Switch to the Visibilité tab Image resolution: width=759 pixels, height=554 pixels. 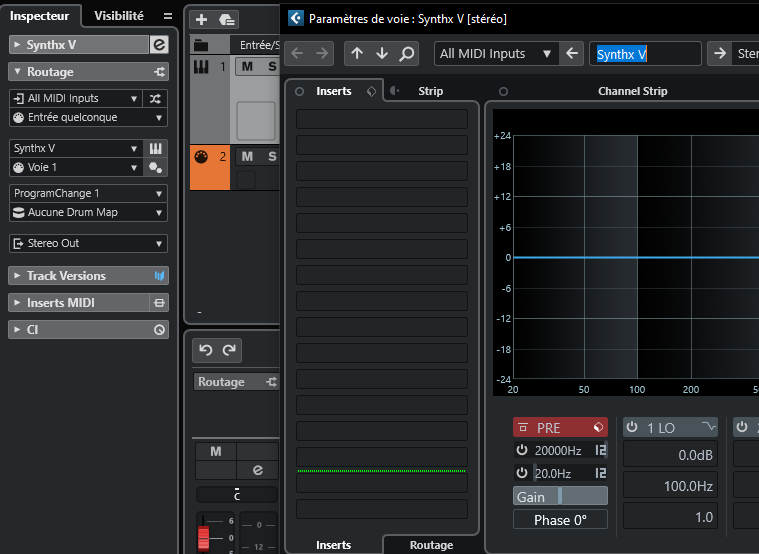point(119,16)
